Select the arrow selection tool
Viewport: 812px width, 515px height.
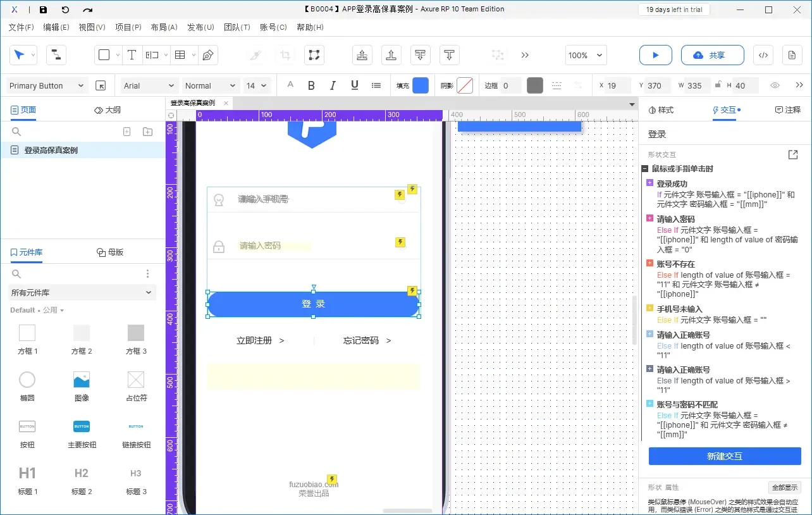tap(19, 55)
